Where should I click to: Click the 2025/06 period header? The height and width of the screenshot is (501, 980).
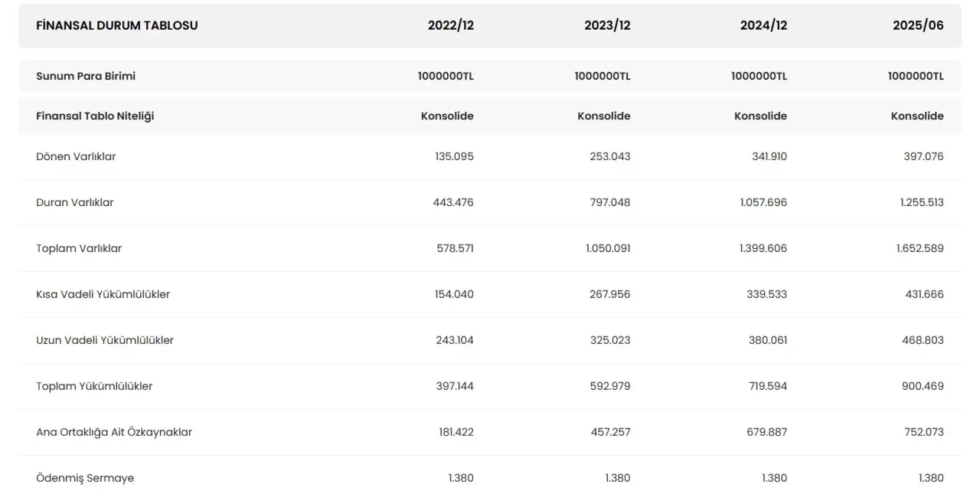[918, 25]
